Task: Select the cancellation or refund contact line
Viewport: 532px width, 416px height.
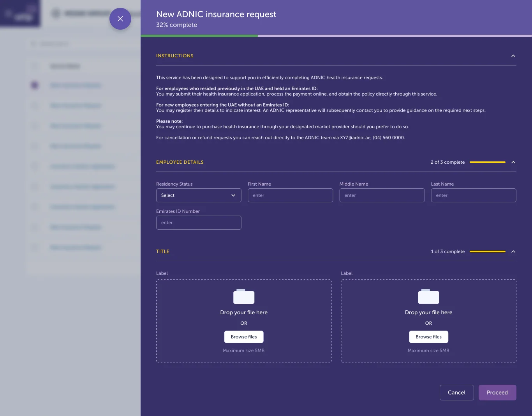Action: point(280,138)
